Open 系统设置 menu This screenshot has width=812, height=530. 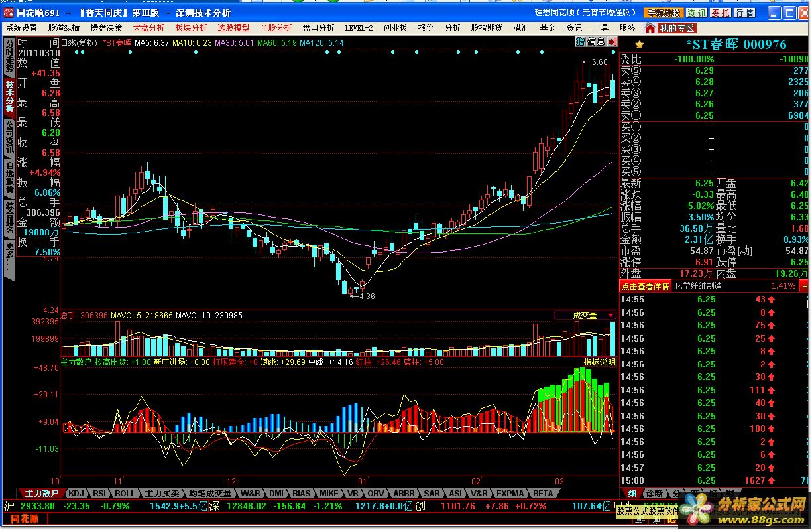[22, 28]
